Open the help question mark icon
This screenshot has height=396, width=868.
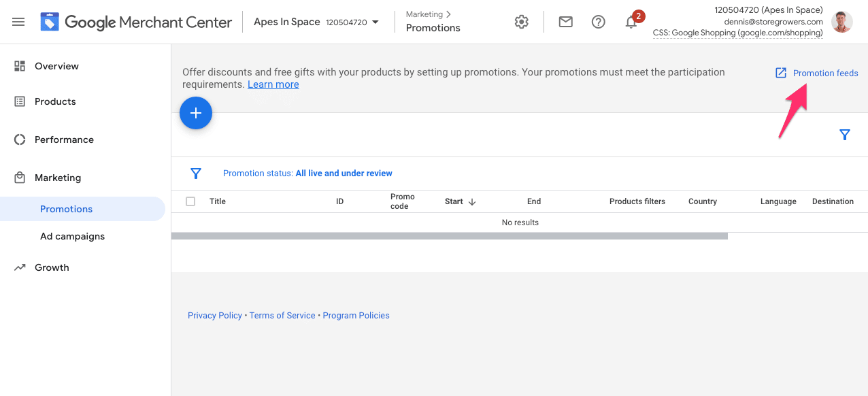tap(599, 22)
